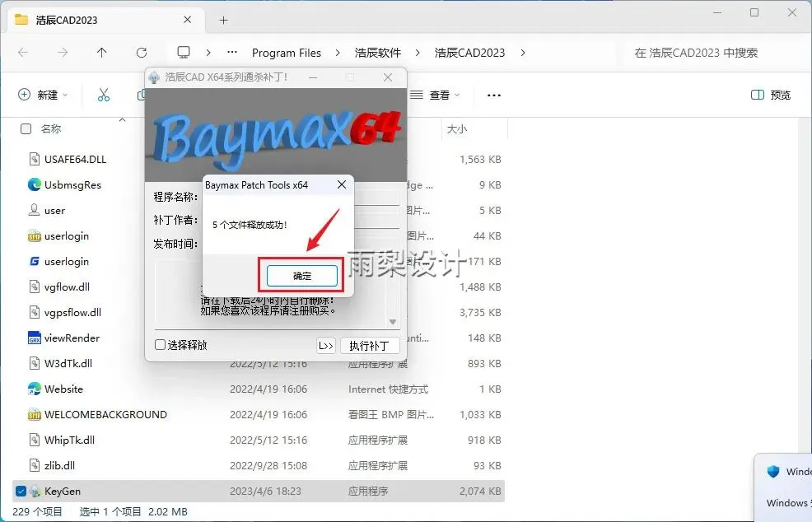Image resolution: width=812 pixels, height=522 pixels.
Task: Confirm the 确定 button in Baymax dialog
Action: (302, 276)
